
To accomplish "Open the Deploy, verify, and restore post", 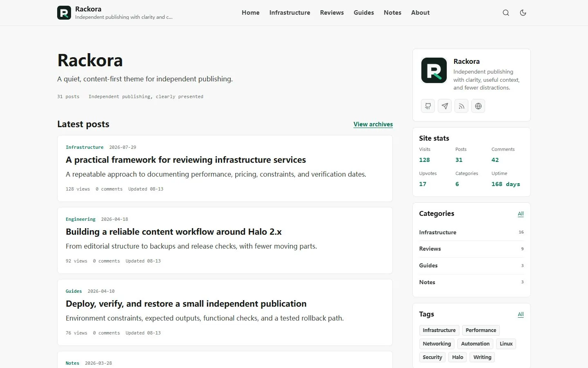I will click(186, 304).
